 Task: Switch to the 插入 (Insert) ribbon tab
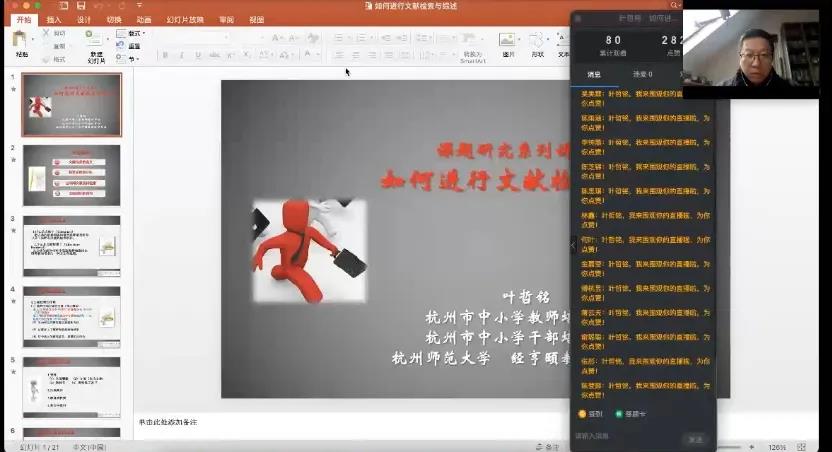(x=53, y=19)
